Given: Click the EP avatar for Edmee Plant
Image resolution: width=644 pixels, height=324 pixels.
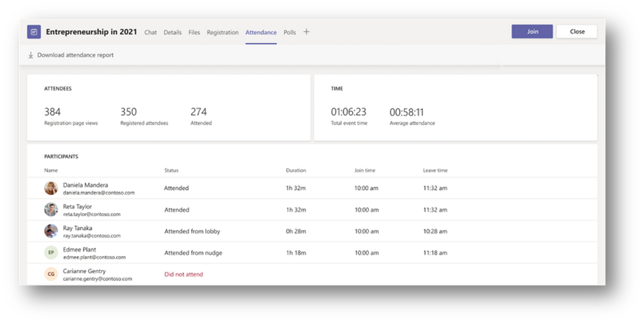Looking at the screenshot, I should 51,253.
